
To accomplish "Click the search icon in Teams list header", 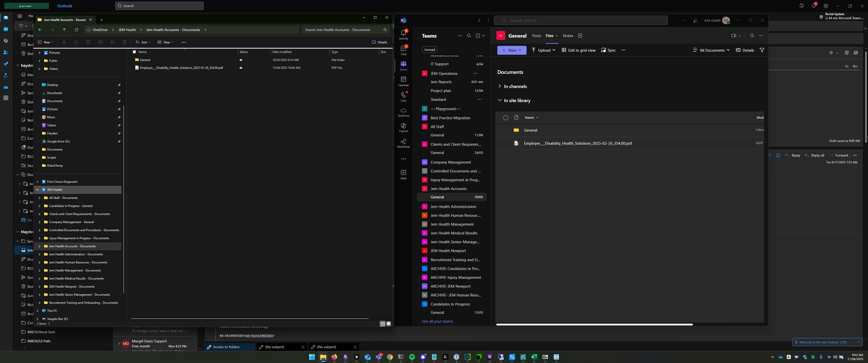I will click(469, 36).
